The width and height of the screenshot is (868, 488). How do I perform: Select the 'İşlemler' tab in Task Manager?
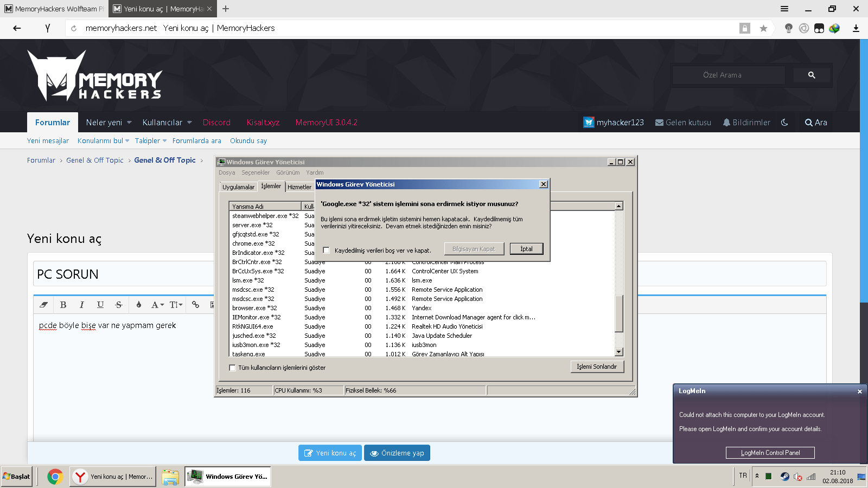[x=271, y=186]
